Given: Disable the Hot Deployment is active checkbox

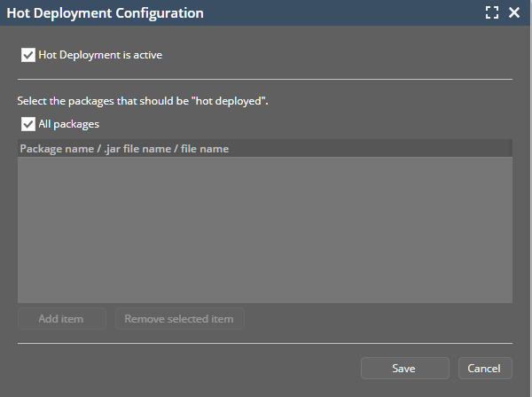Looking at the screenshot, I should (x=27, y=55).
